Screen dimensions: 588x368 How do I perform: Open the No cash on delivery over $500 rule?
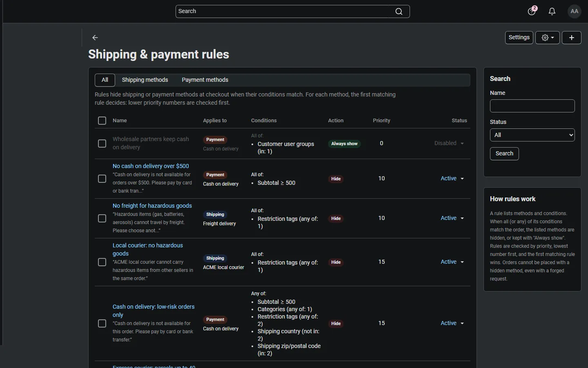(x=151, y=166)
